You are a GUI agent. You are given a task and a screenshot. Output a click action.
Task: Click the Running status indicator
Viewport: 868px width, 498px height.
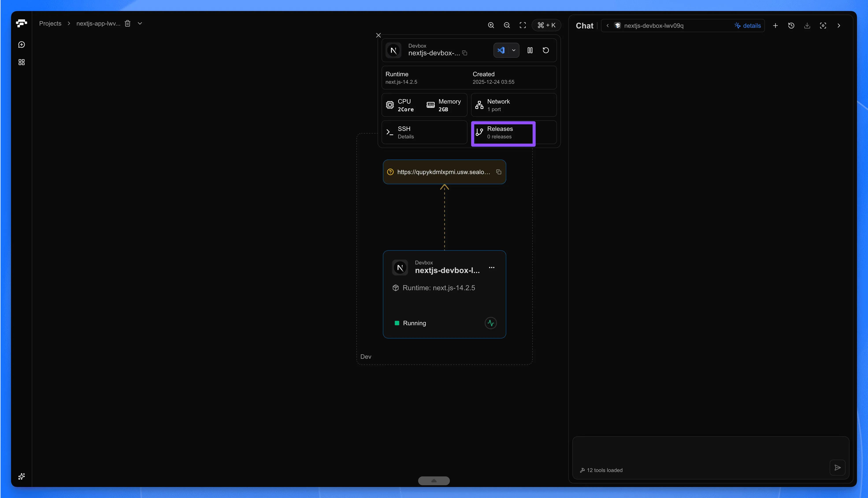(410, 323)
